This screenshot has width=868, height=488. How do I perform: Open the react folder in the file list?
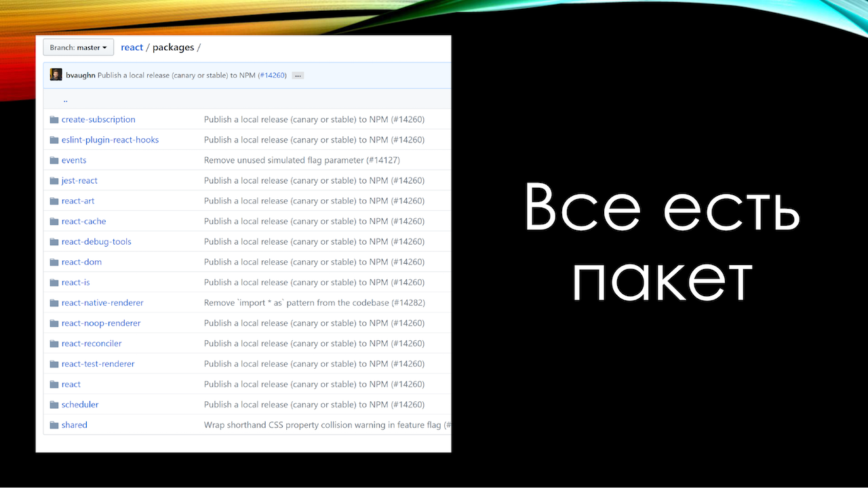[x=71, y=384]
